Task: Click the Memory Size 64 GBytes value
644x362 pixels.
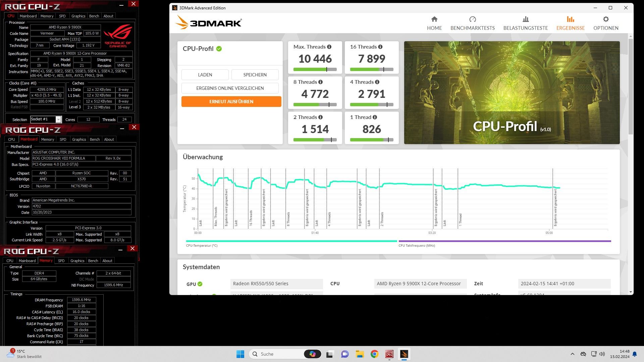Action: 39,279
